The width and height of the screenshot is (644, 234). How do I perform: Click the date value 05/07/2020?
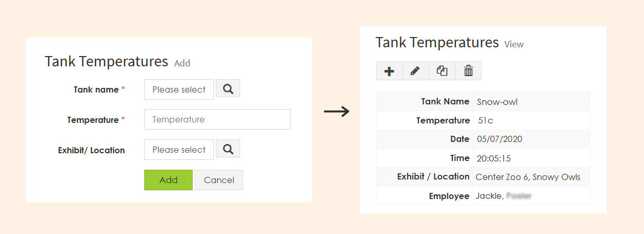500,139
